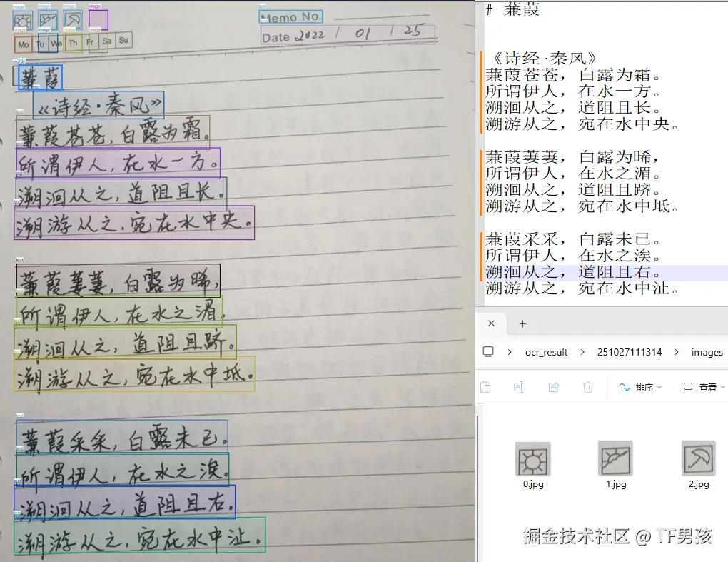Go to ocr_result folder in breadcrumb
The image size is (728, 562).
point(547,352)
